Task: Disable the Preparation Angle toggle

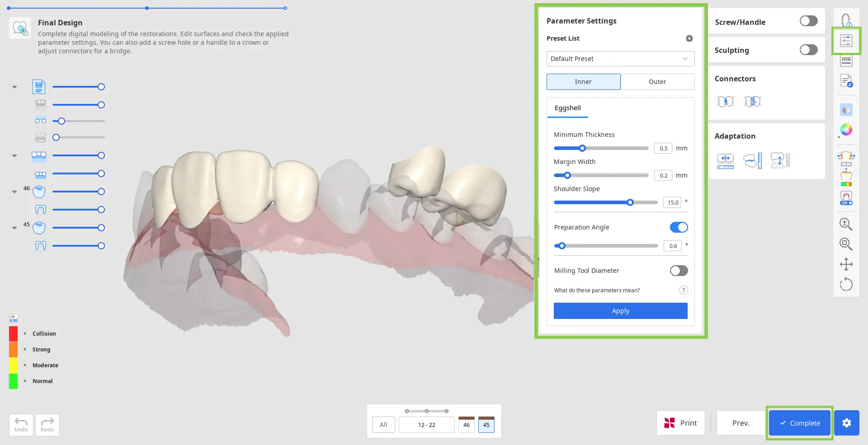Action: pyautogui.click(x=679, y=227)
